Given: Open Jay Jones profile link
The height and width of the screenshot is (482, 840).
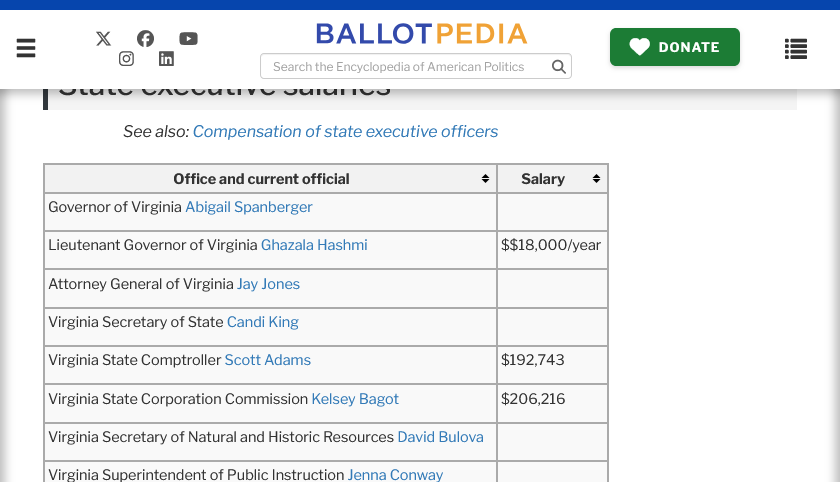Looking at the screenshot, I should click(268, 284).
